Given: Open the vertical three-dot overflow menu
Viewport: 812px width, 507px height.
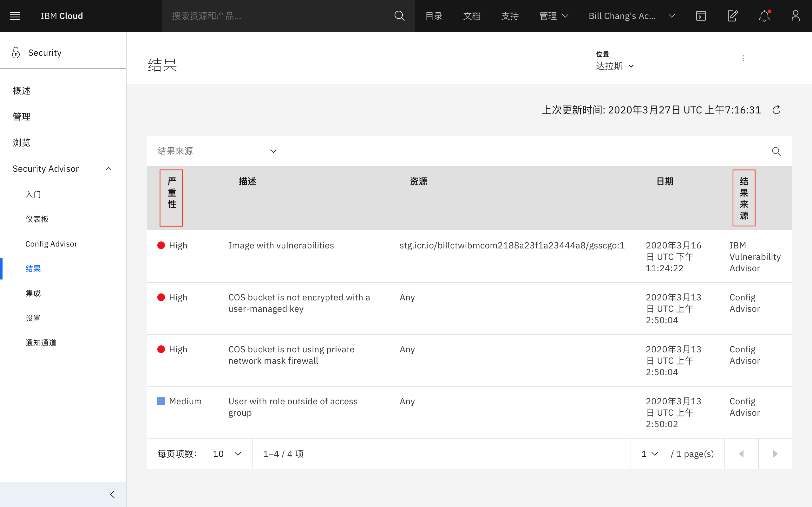Looking at the screenshot, I should [743, 58].
